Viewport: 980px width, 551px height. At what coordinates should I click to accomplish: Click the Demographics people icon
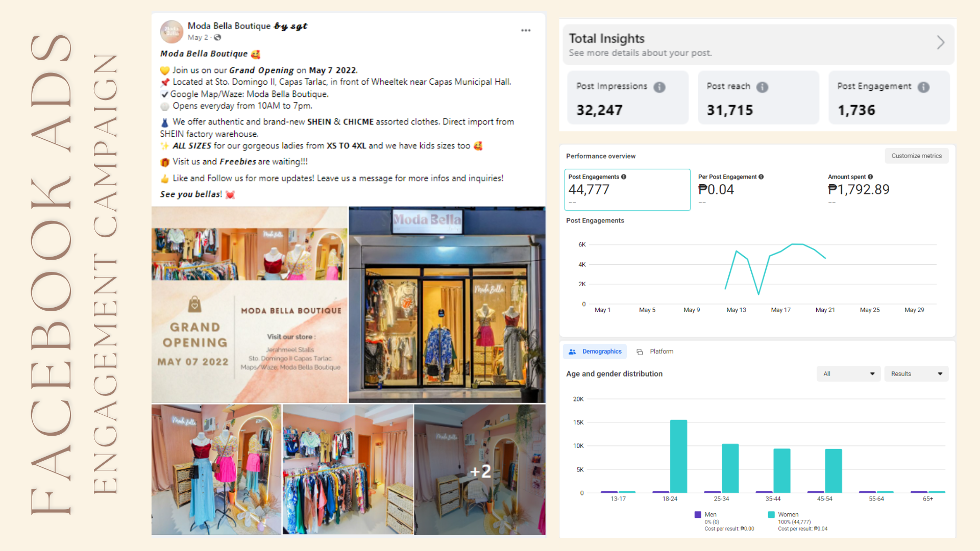pyautogui.click(x=572, y=352)
